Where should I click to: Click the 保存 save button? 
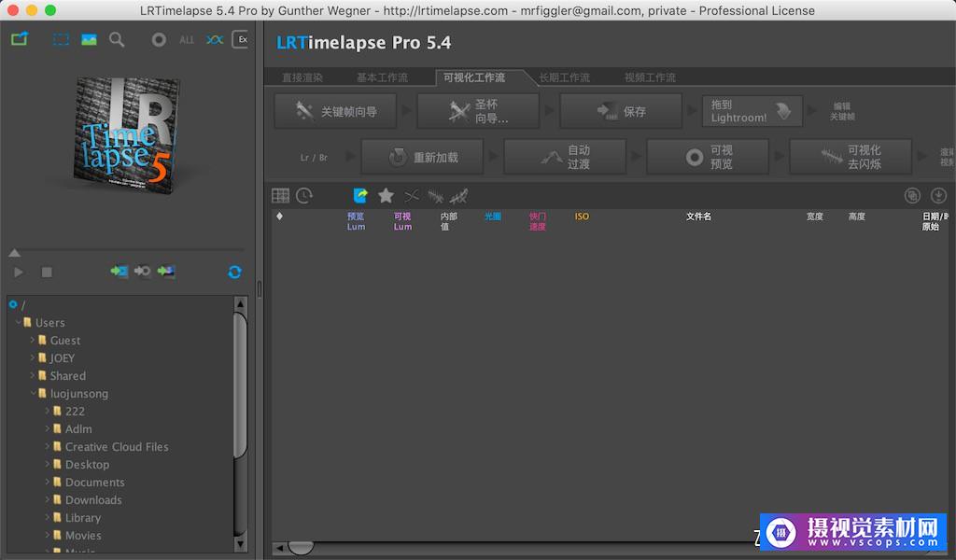(x=621, y=111)
